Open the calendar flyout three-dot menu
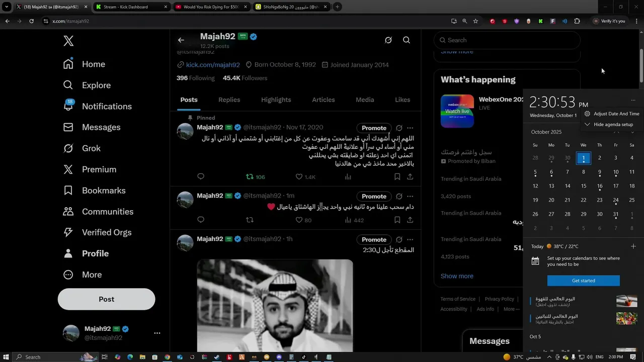The width and height of the screenshot is (644, 362). pos(633,101)
